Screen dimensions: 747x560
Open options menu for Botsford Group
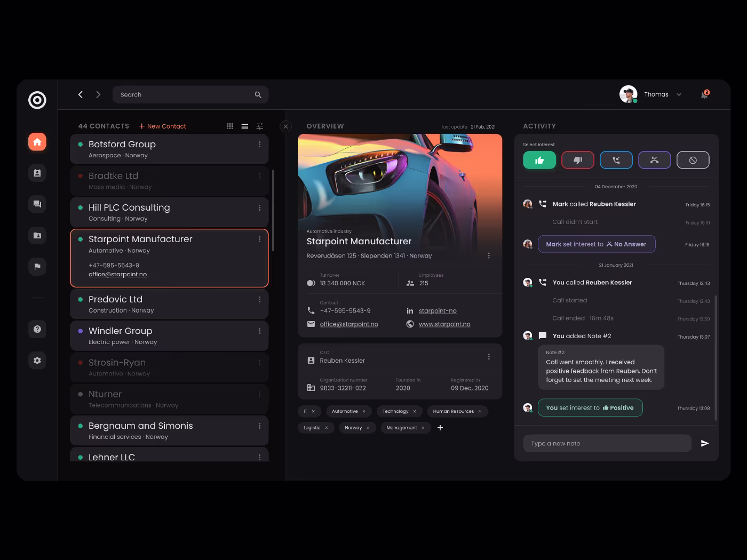pos(260,145)
